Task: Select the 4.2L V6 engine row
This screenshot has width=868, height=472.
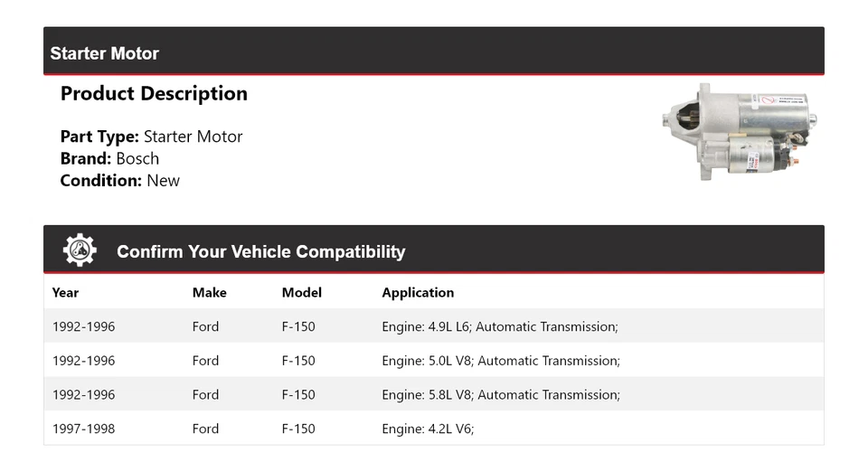Action: (x=428, y=429)
